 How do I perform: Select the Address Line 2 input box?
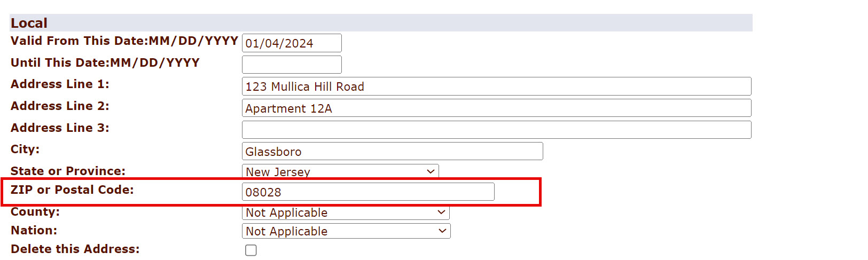pos(496,108)
